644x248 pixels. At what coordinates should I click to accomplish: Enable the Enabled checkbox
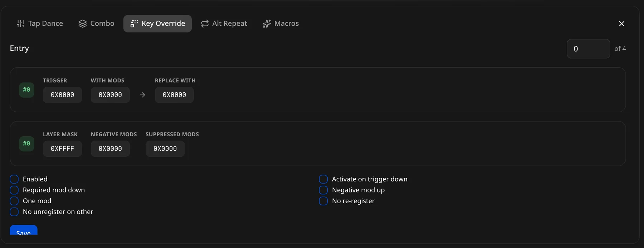tap(14, 179)
